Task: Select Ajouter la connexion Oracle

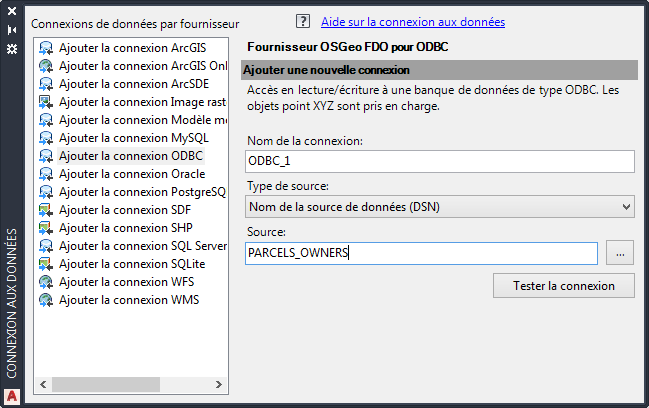Action: tap(131, 174)
